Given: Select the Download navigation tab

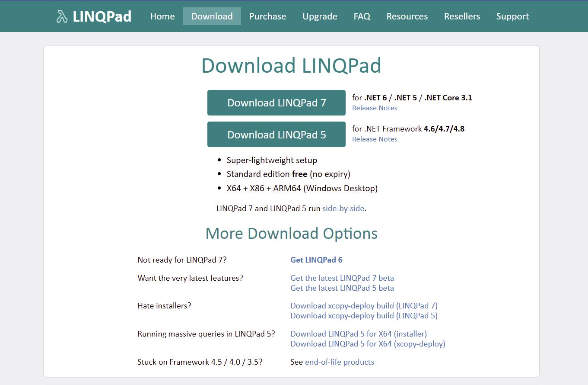Looking at the screenshot, I should pyautogui.click(x=212, y=16).
